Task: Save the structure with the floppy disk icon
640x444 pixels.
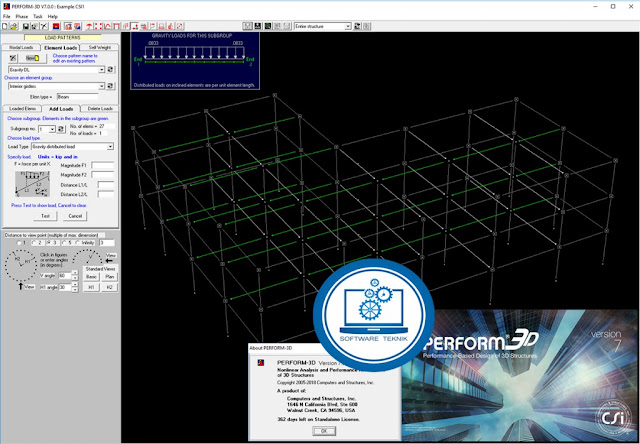Action: (x=26, y=26)
